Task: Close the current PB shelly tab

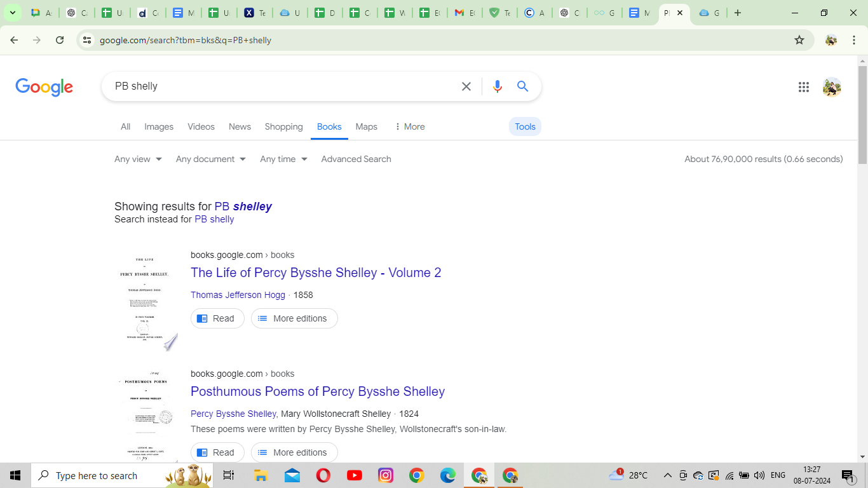Action: (x=680, y=13)
